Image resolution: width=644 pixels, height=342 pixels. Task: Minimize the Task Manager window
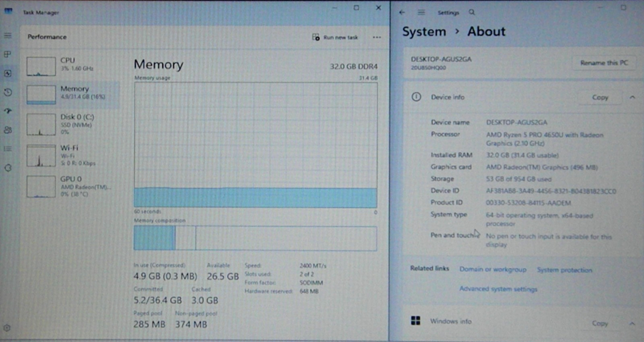pyautogui.click(x=334, y=8)
